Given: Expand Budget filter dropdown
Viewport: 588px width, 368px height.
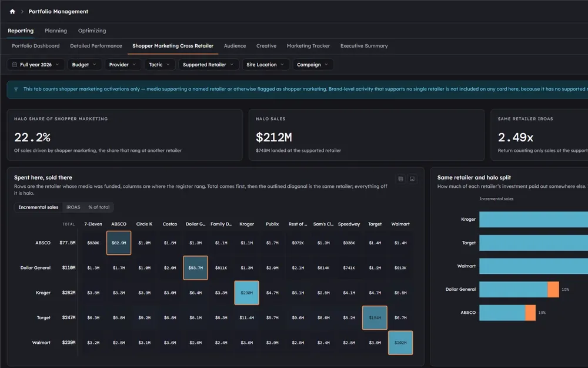Looking at the screenshot, I should pos(84,65).
